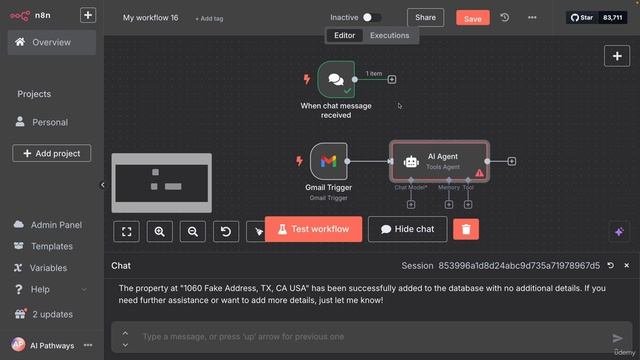This screenshot has width=640, height=360.
Task: Toggle the Inactive workflow switch
Action: pos(371,18)
